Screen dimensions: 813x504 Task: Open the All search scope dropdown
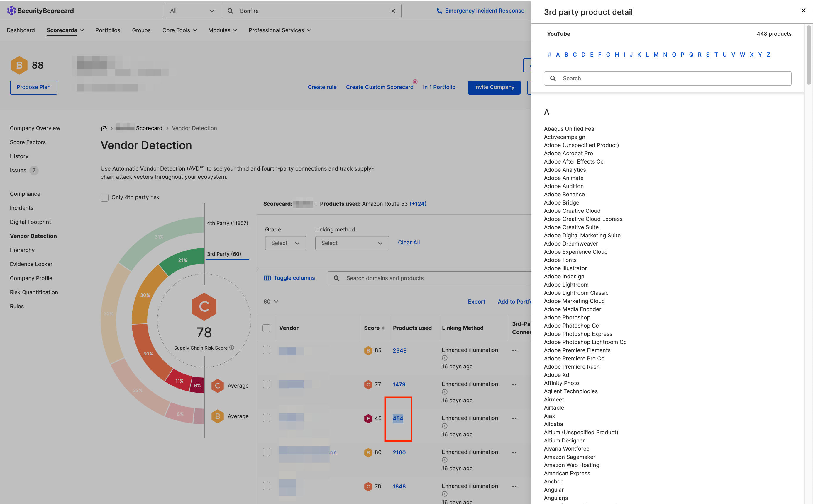point(192,11)
